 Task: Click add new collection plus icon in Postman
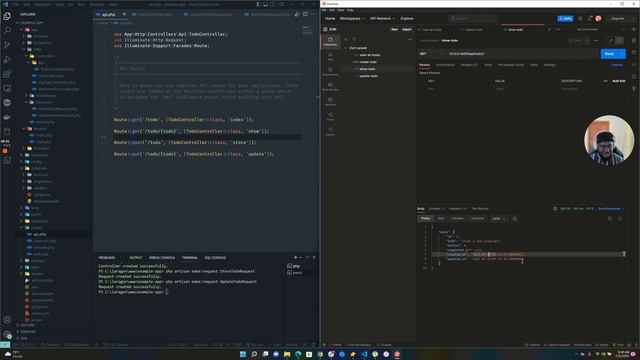pyautogui.click(x=346, y=40)
